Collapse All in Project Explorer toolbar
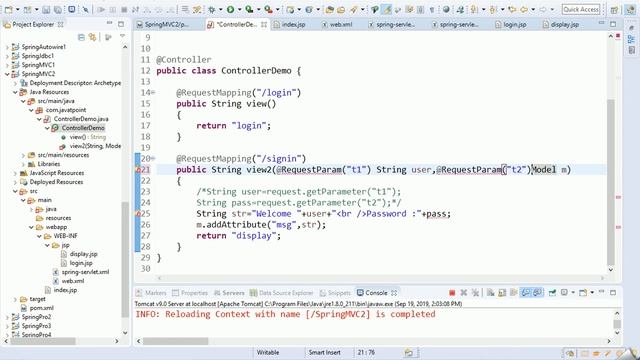The width and height of the screenshot is (640, 360). [81, 38]
